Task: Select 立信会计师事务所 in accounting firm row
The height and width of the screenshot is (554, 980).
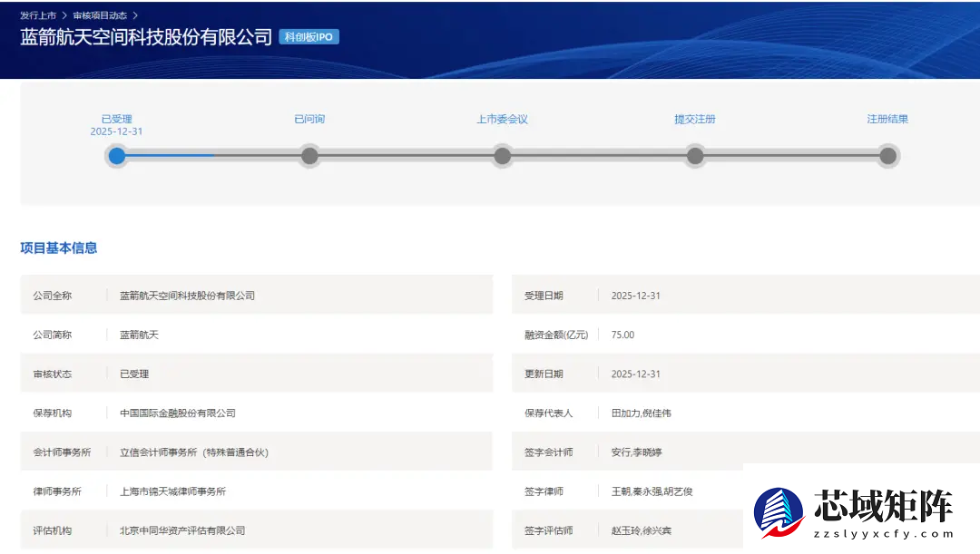Action: [157, 452]
